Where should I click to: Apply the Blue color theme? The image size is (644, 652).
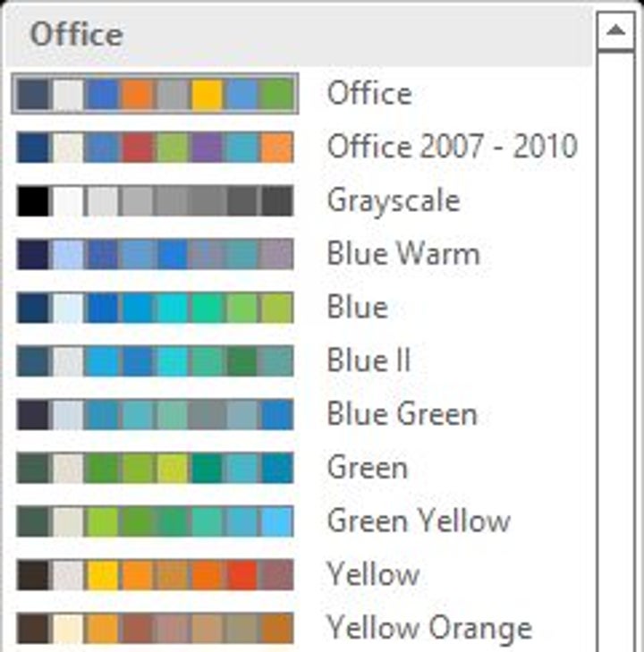click(x=357, y=307)
